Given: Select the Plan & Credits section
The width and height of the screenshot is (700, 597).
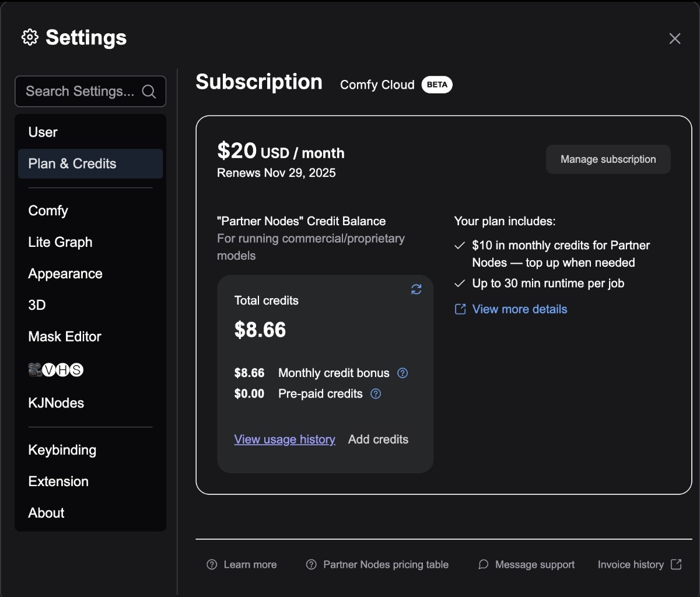Looking at the screenshot, I should tap(72, 163).
